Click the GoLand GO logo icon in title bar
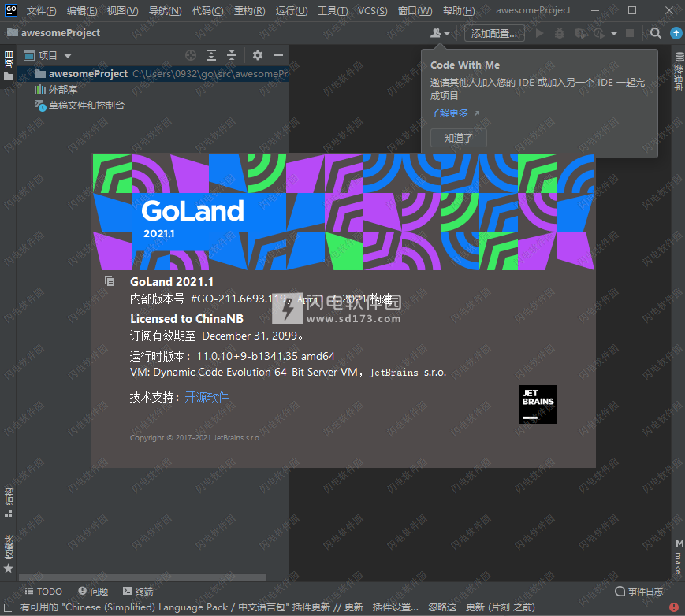This screenshot has height=616, width=685. [11, 10]
